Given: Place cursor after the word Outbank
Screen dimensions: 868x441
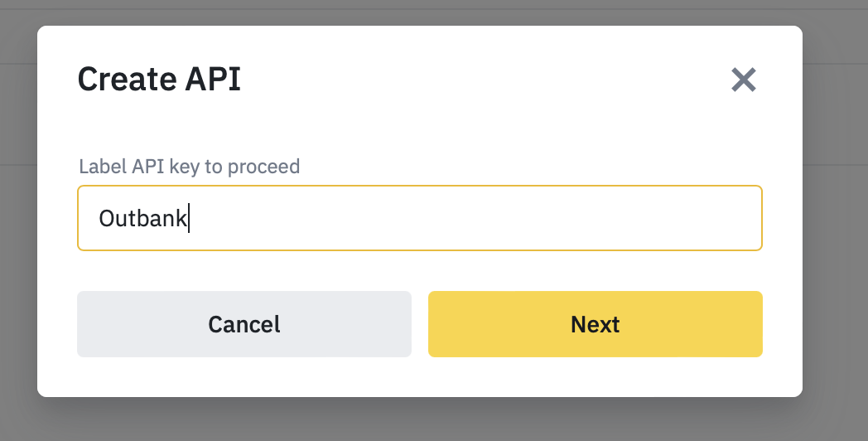Looking at the screenshot, I should click(189, 218).
